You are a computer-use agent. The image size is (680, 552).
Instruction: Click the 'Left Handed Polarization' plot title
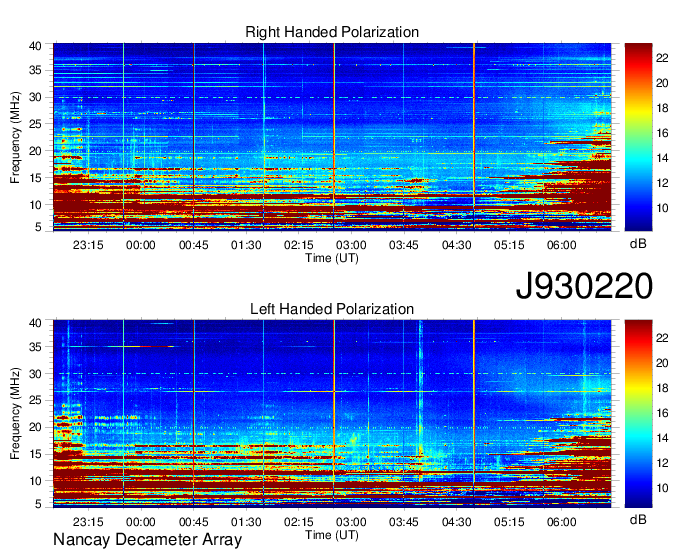[332, 309]
